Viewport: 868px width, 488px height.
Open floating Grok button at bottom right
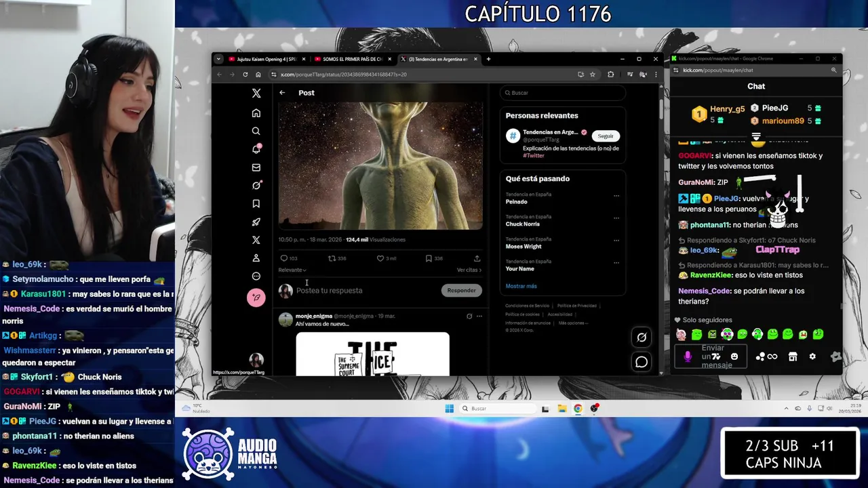click(642, 337)
